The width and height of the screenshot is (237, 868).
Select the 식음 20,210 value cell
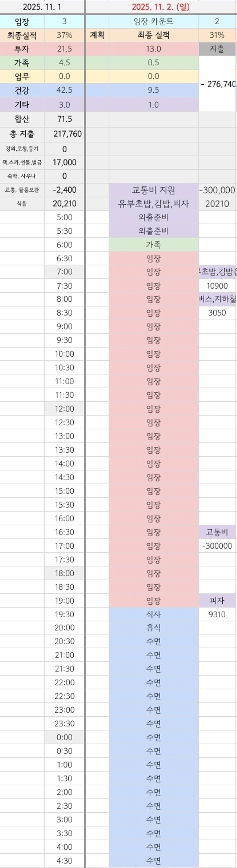pyautogui.click(x=64, y=204)
